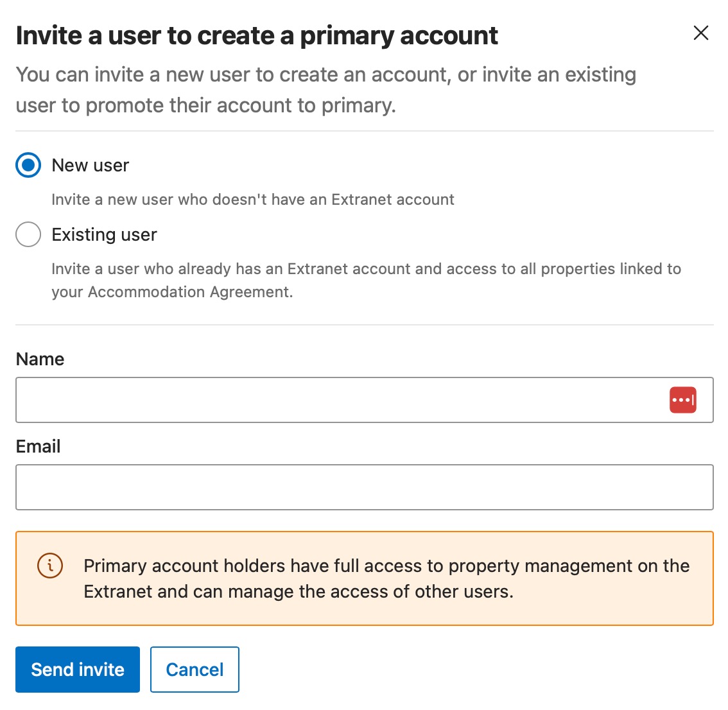Enable inviting a user who already has Extranet access
The width and height of the screenshot is (728, 710).
(28, 234)
